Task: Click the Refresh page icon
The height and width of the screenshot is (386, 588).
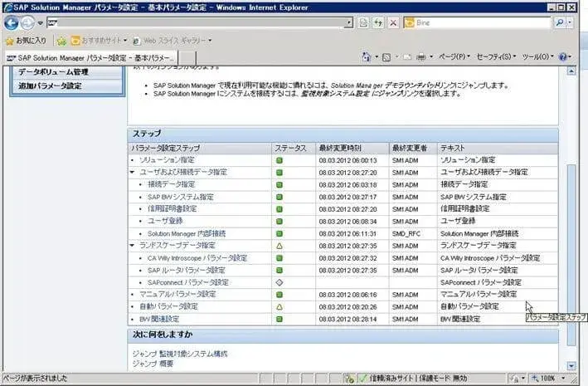Action: pyautogui.click(x=378, y=23)
